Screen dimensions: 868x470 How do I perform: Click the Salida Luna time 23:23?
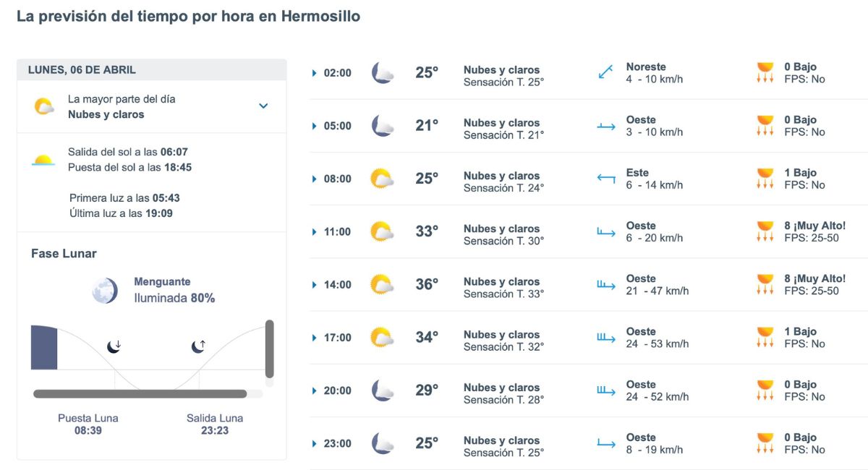click(214, 429)
